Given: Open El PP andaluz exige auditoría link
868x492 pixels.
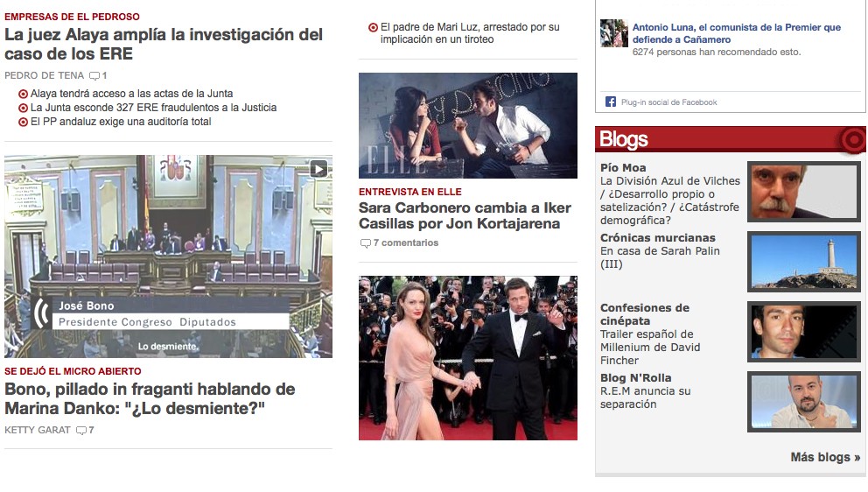Looking at the screenshot, I should [x=121, y=122].
